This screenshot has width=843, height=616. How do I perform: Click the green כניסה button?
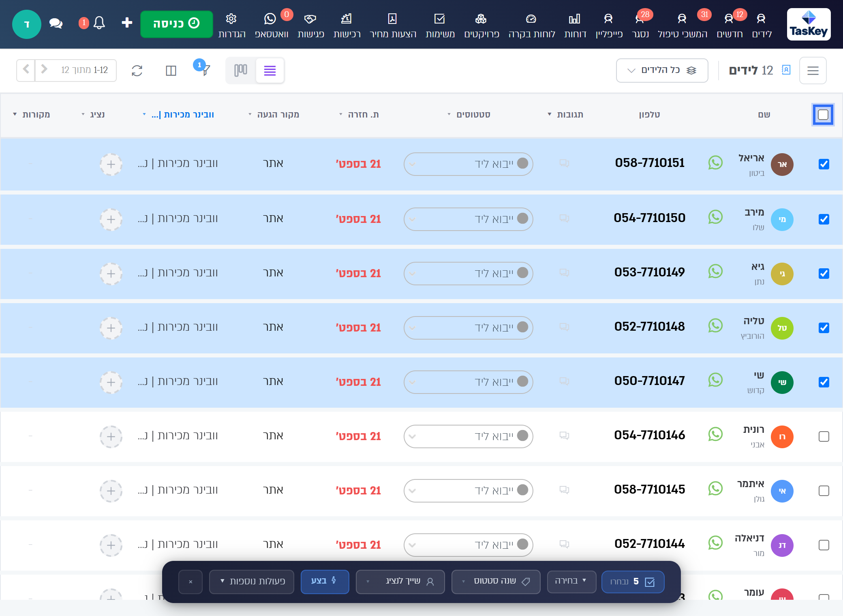(x=176, y=24)
